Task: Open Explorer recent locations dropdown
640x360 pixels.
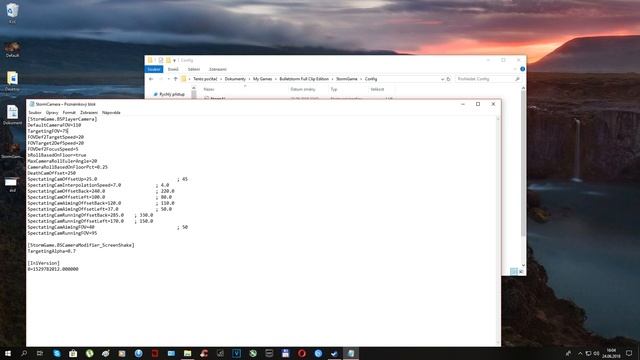Action: point(168,79)
